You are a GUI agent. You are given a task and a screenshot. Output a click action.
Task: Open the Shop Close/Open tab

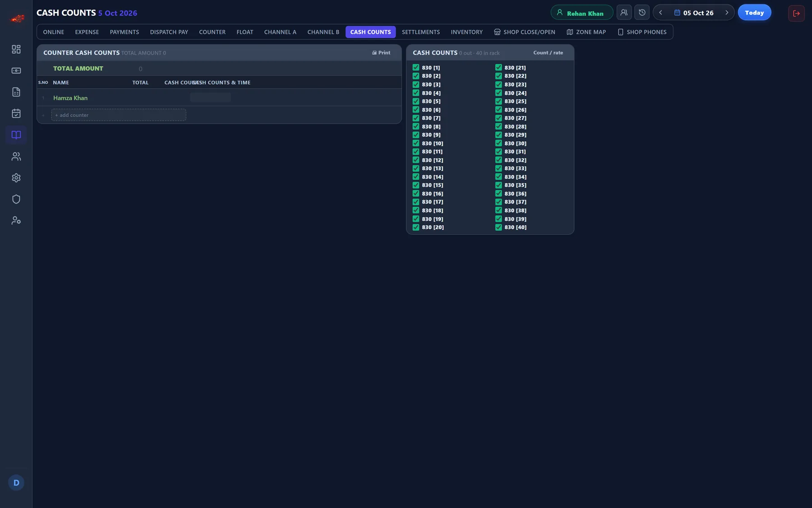coord(525,32)
